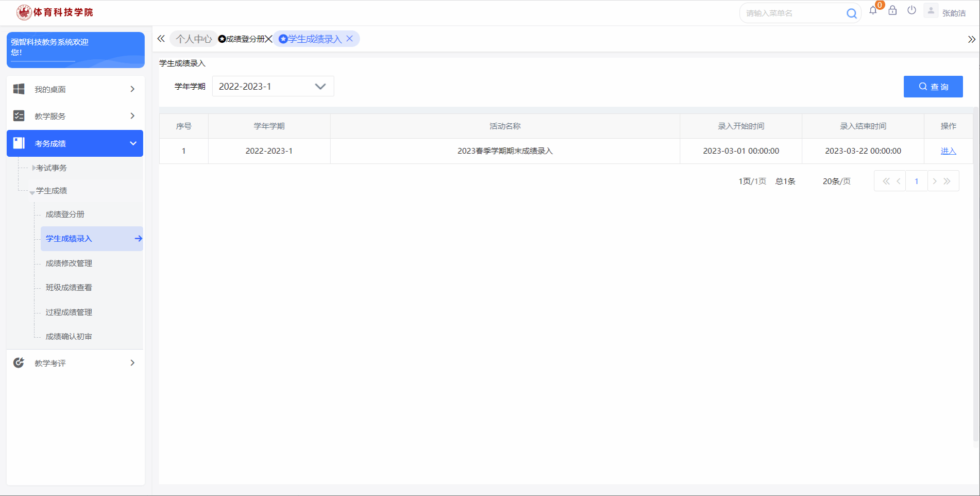Open the 学年学期 dropdown
Screen dimensions: 980x496
pos(273,86)
